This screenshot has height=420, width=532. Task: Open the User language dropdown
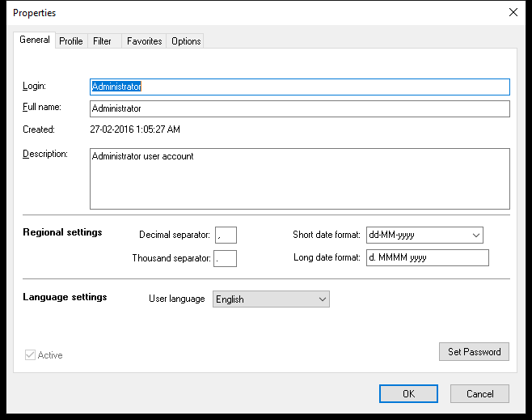271,299
